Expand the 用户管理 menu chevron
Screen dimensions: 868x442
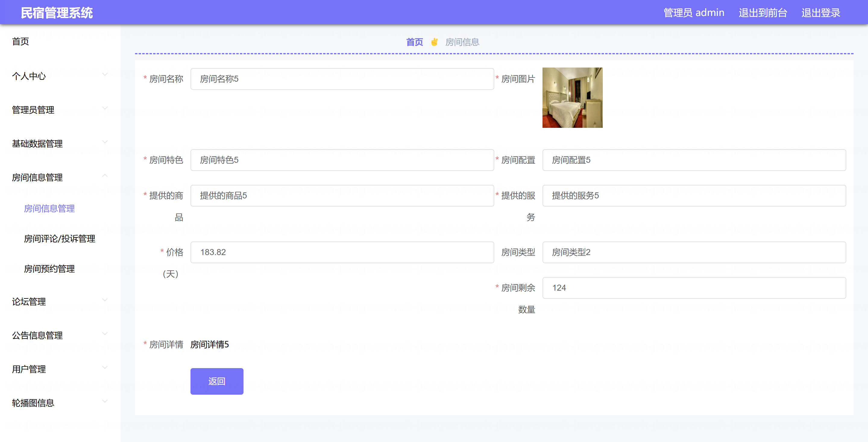click(x=105, y=368)
